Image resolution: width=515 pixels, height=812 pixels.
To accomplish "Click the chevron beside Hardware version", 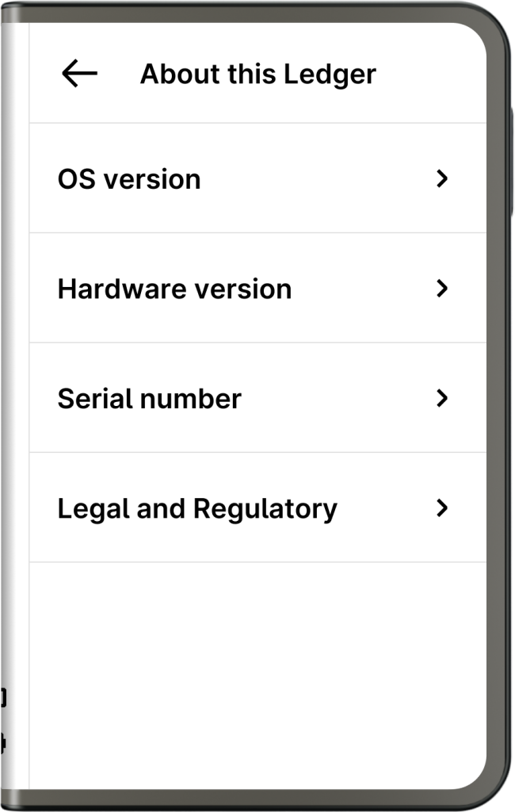I will click(x=442, y=289).
